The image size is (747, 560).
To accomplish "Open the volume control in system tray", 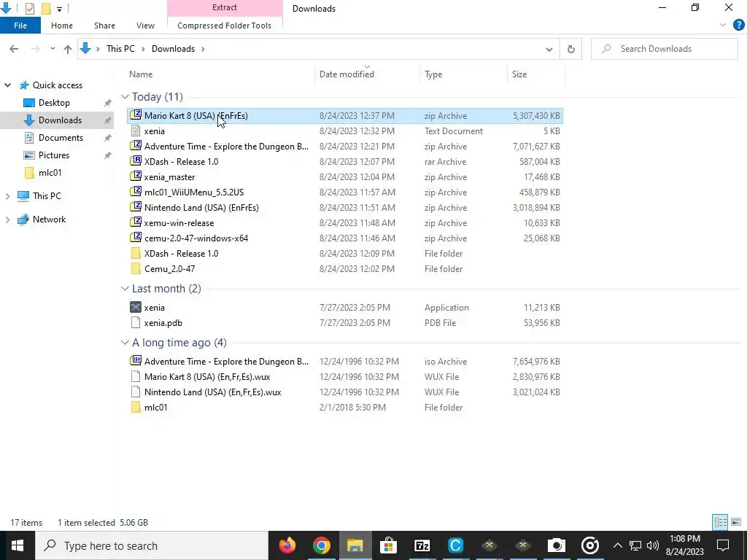I will pyautogui.click(x=653, y=545).
